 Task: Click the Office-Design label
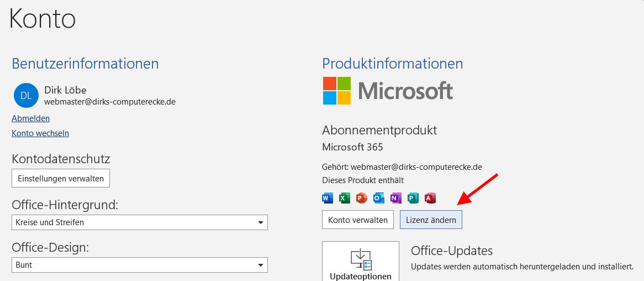click(50, 247)
